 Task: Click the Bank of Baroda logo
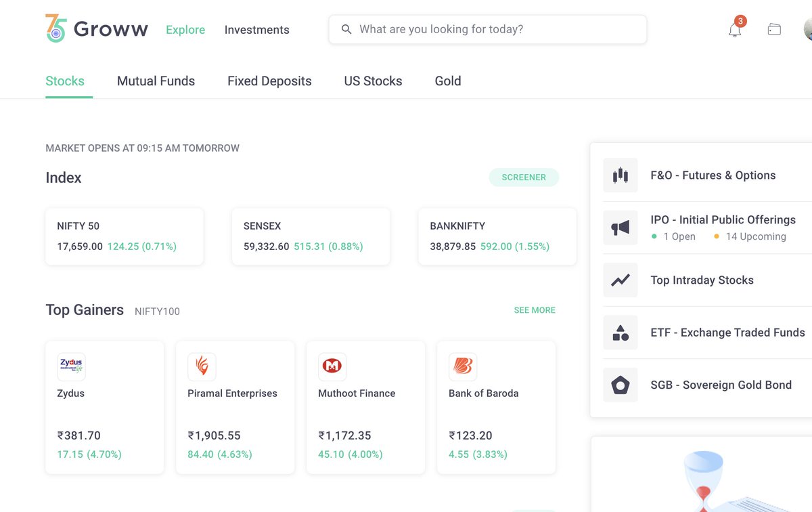coord(463,366)
